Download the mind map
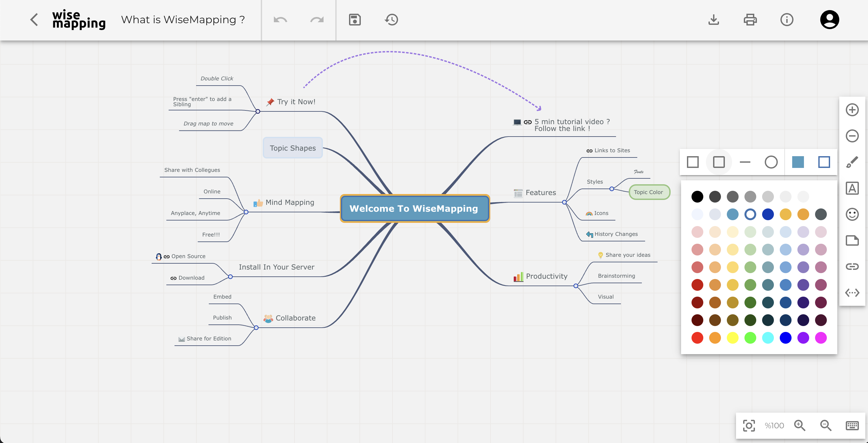Viewport: 868px width, 443px height. click(713, 20)
